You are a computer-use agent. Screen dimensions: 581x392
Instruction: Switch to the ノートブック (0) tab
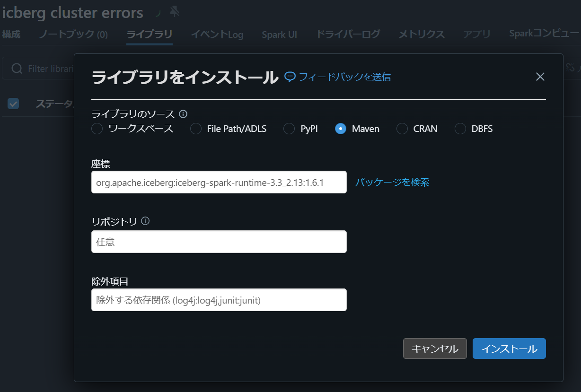tap(73, 35)
